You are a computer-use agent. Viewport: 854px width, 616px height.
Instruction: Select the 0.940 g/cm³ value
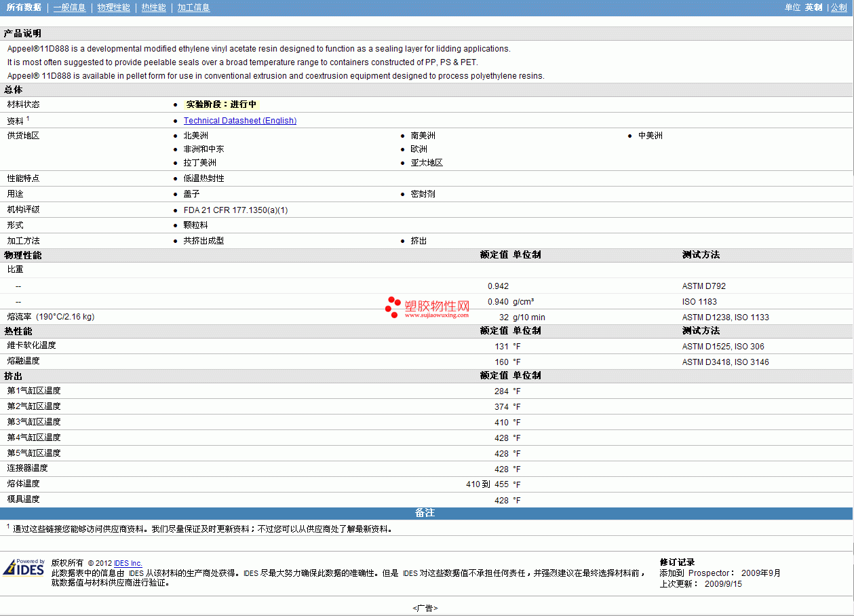pos(511,302)
